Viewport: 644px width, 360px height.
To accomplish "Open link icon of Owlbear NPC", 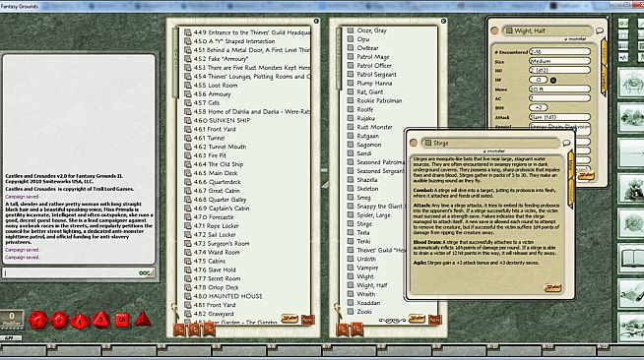I will pos(351,47).
